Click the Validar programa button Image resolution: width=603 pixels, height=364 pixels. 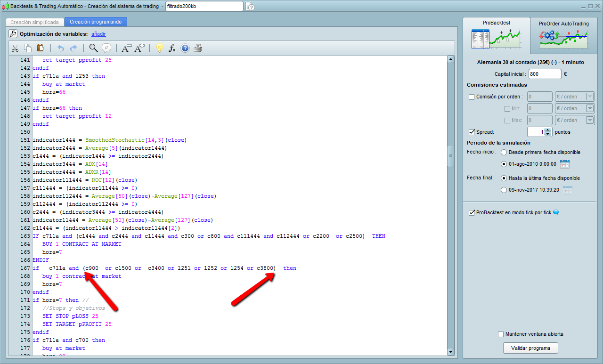tap(530, 348)
